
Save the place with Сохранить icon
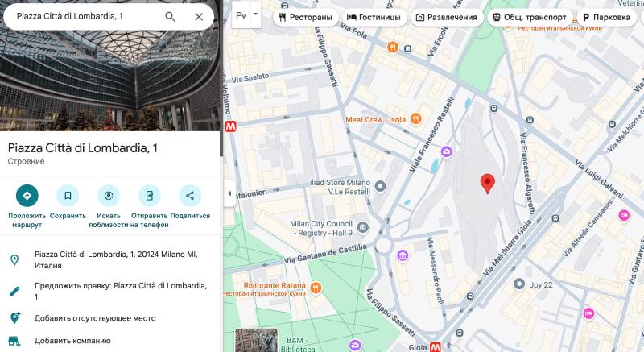68,195
